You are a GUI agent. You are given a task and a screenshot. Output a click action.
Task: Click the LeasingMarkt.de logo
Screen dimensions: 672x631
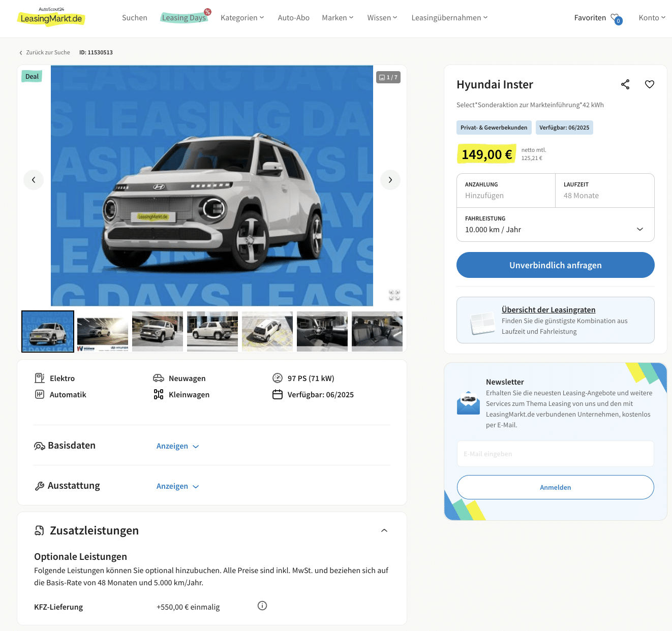pyautogui.click(x=51, y=17)
